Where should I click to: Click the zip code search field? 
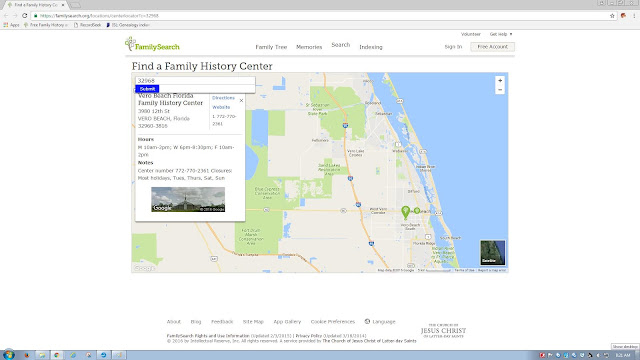click(x=195, y=80)
